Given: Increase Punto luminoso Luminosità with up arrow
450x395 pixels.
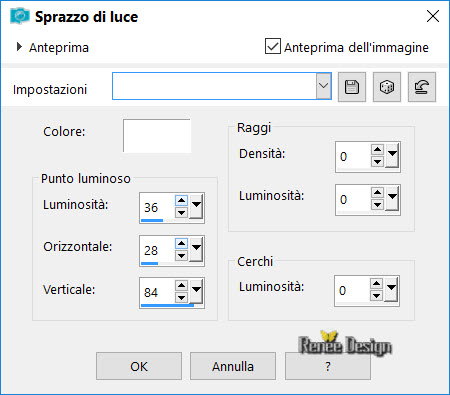Looking at the screenshot, I should [181, 200].
